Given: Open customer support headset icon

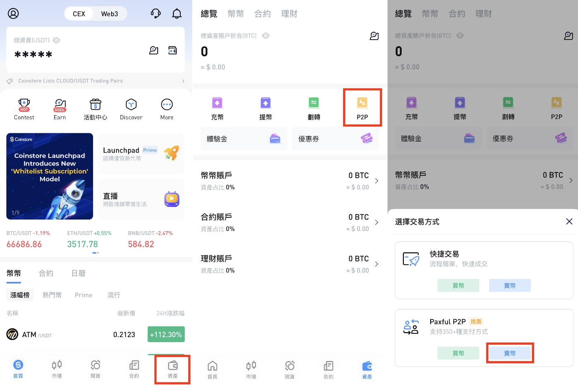Looking at the screenshot, I should [x=156, y=14].
